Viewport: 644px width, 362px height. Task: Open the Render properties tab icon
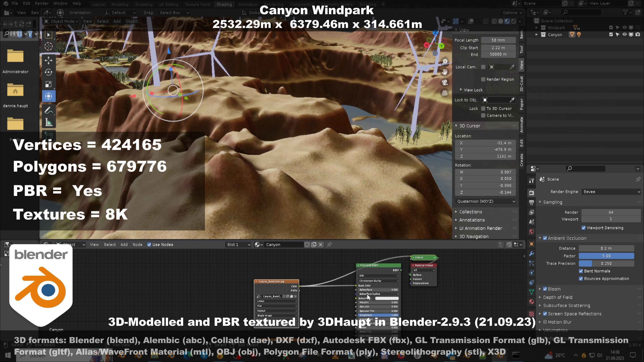(531, 193)
